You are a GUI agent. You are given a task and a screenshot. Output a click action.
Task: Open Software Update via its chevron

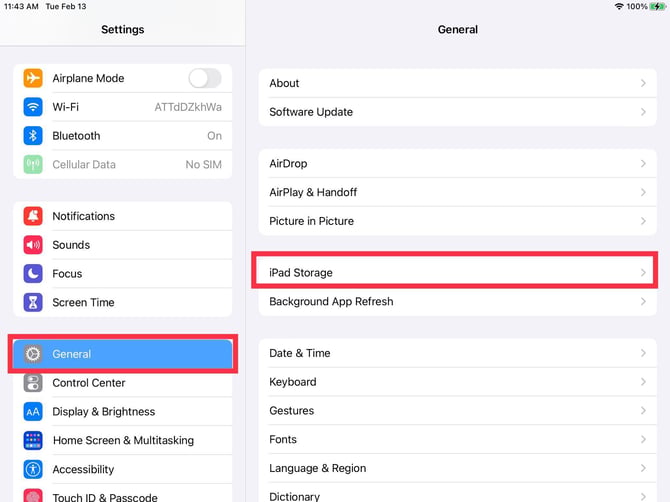643,112
